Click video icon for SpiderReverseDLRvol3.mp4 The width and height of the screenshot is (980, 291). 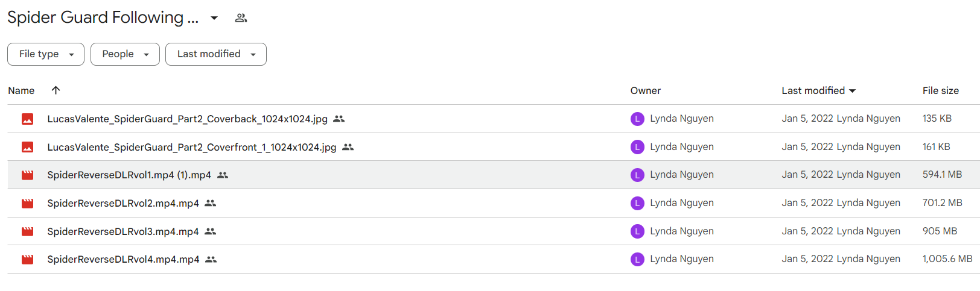pyautogui.click(x=28, y=231)
